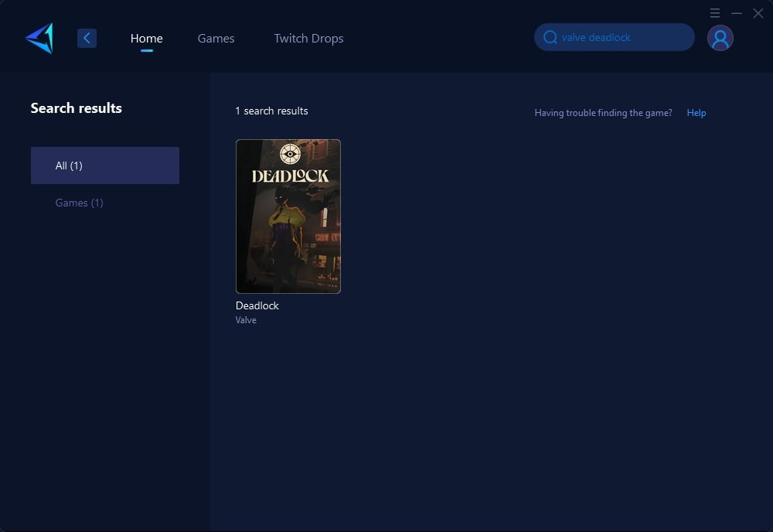Close the application window
773x532 pixels.
(758, 13)
